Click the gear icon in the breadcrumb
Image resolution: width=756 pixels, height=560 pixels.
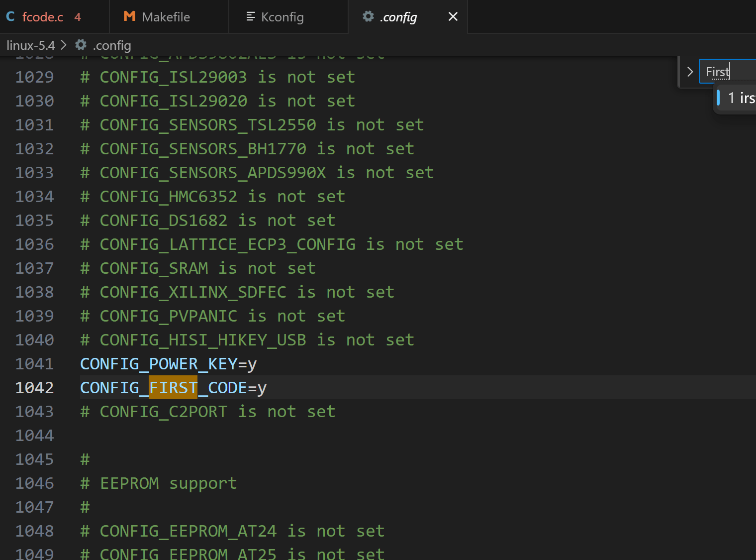point(81,45)
